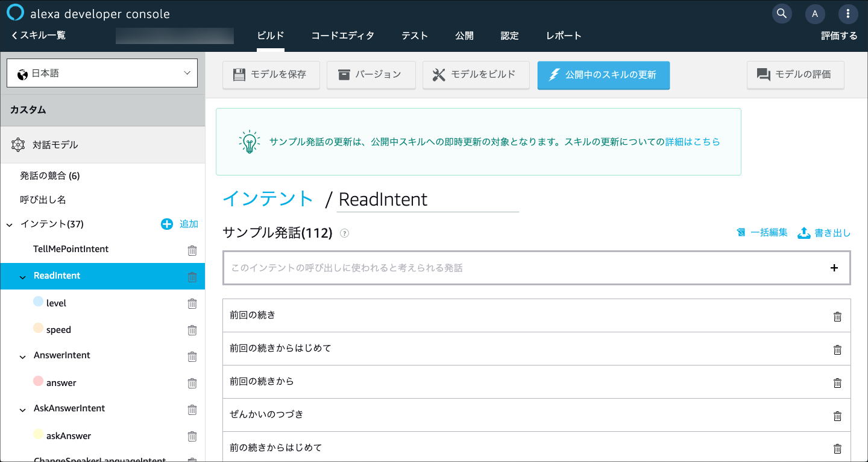Delete the TellMePointIntent using its trash icon
The image size is (868, 462).
tap(192, 250)
